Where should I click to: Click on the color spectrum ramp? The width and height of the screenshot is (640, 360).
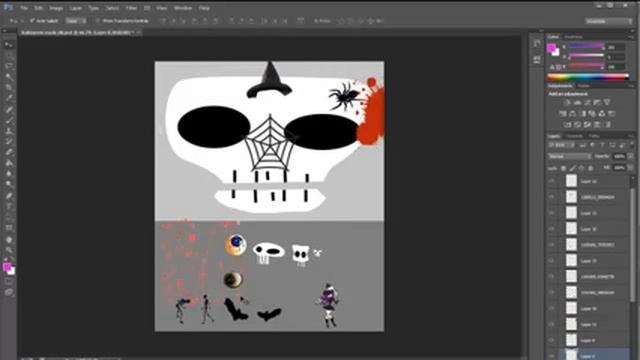[588, 76]
